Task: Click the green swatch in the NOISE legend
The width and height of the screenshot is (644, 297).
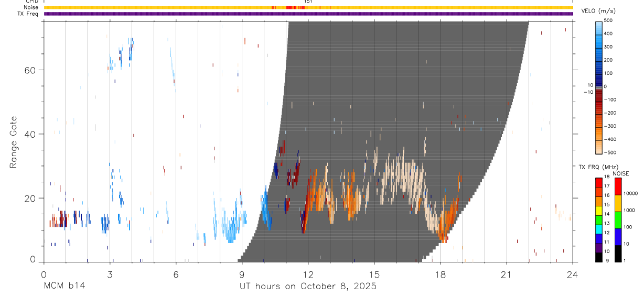Action: point(618,219)
